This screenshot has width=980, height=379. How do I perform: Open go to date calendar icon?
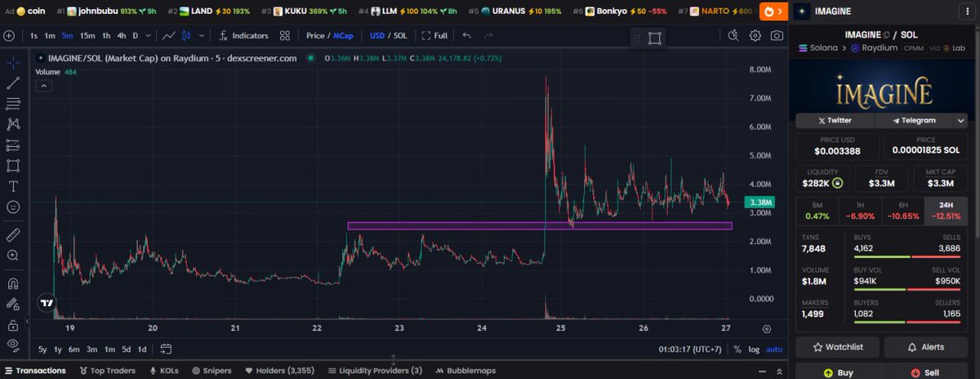(166, 349)
